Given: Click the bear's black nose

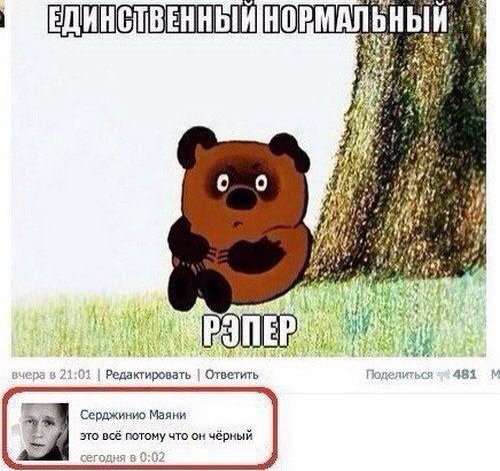Looking at the screenshot, I should coord(242,197).
